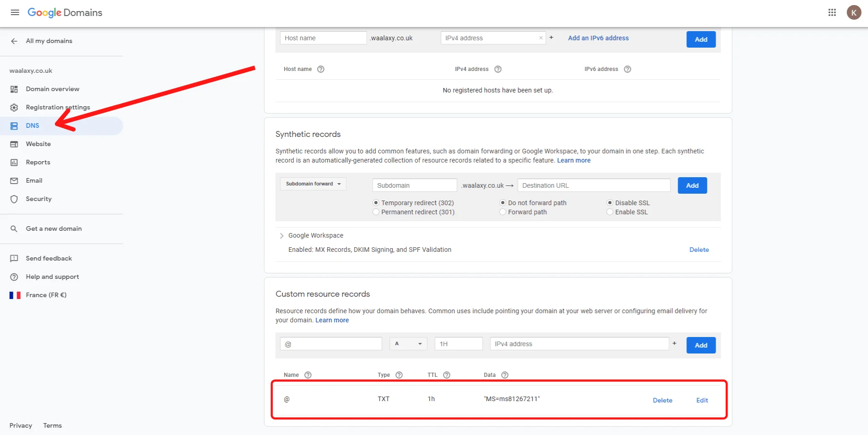Open the record type A dropdown

[x=408, y=344]
